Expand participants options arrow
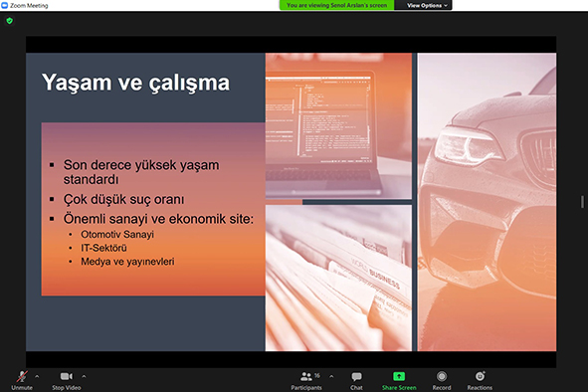 (331, 376)
